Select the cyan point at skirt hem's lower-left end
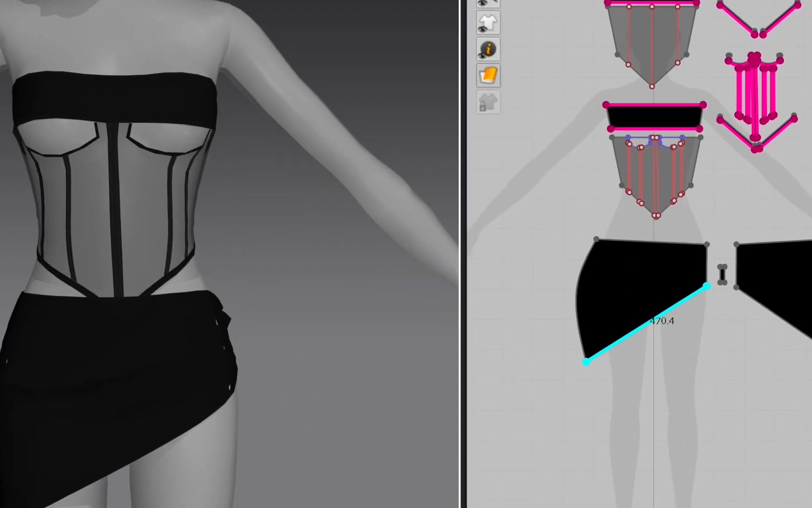Screen dimensions: 812x508 pyautogui.click(x=586, y=362)
